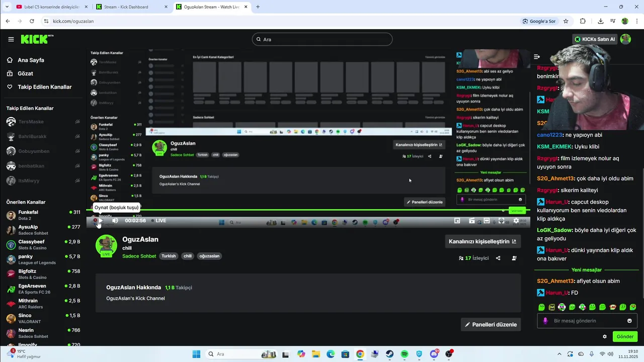Image resolution: width=644 pixels, height=362 pixels.
Task: Open the hamburger sidebar menu
Action: pos(11,39)
